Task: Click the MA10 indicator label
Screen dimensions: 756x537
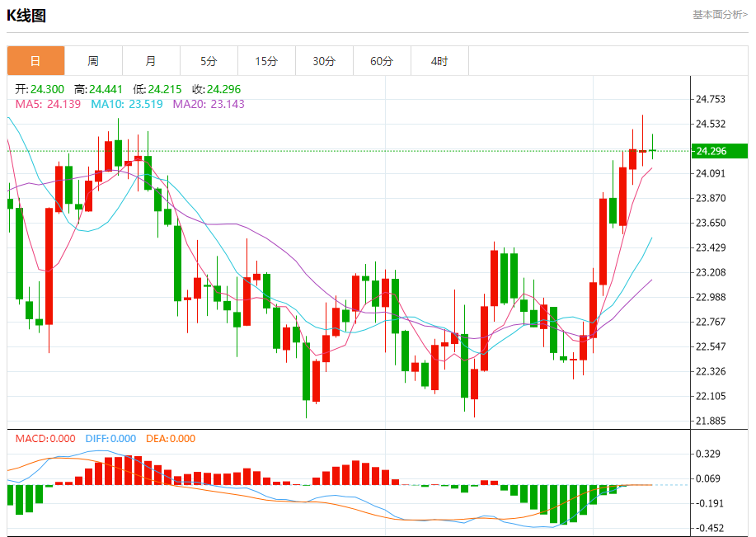Action: (x=126, y=104)
